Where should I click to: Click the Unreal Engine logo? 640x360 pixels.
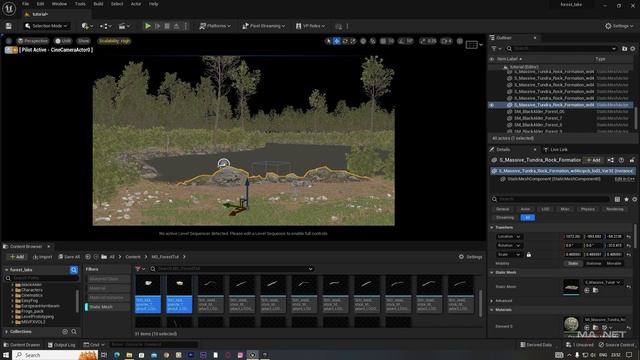[x=9, y=8]
